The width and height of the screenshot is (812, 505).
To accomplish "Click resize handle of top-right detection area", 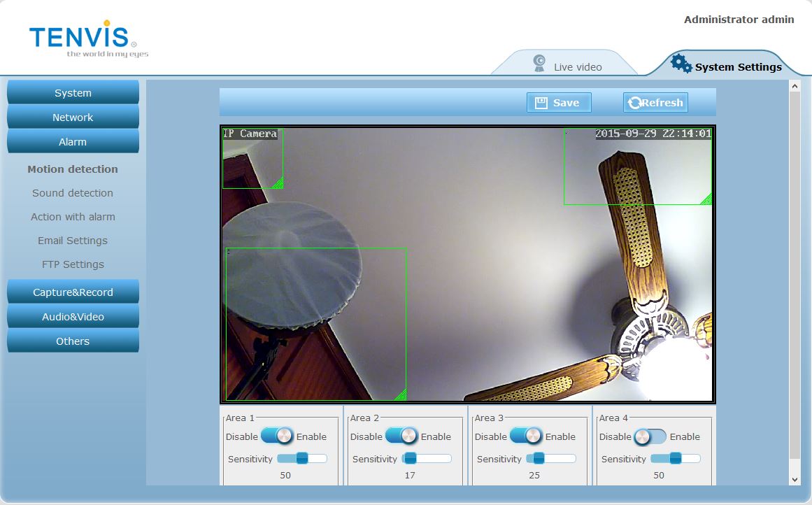I will [x=706, y=199].
